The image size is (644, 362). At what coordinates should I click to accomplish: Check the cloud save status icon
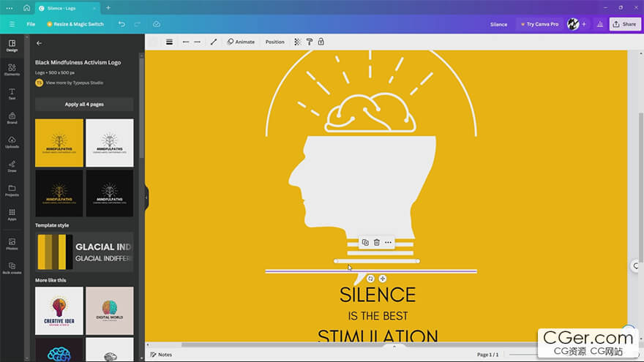click(157, 24)
